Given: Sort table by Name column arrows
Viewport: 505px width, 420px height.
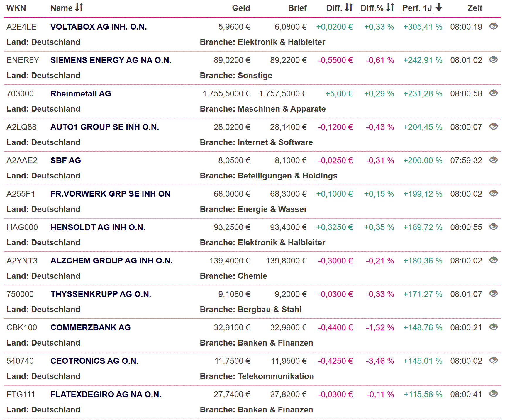Looking at the screenshot, I should tap(79, 8).
